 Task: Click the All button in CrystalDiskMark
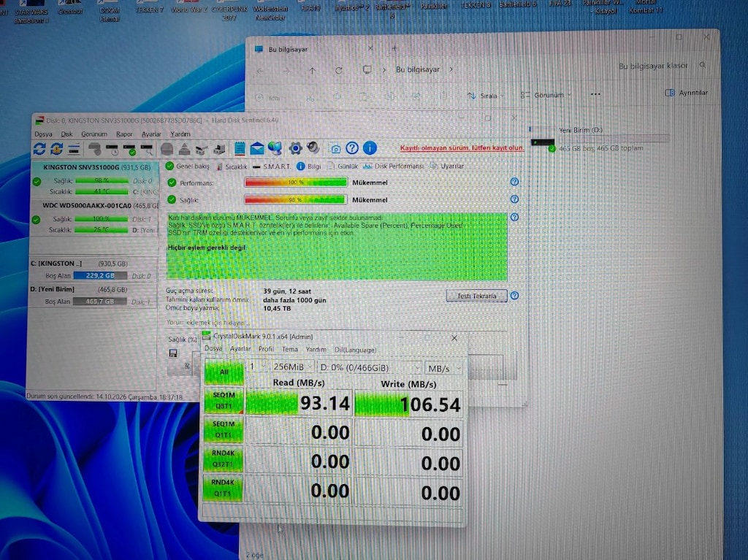(x=224, y=372)
